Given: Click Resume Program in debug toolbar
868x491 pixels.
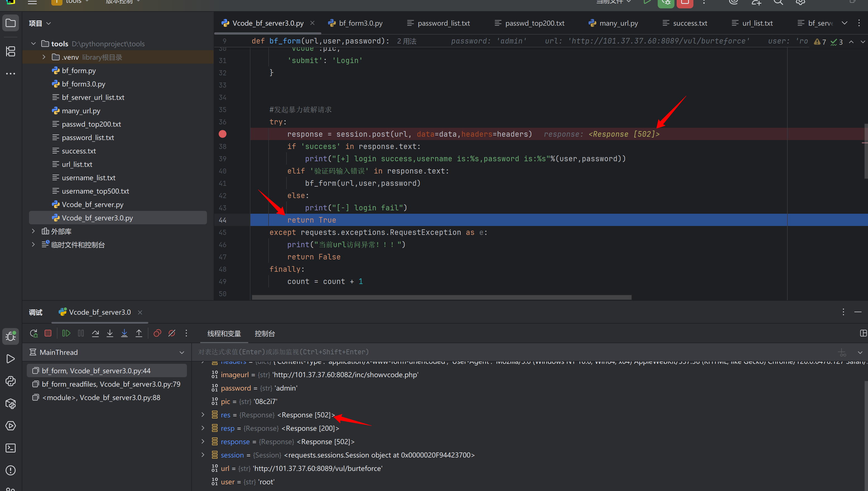Looking at the screenshot, I should coord(66,333).
